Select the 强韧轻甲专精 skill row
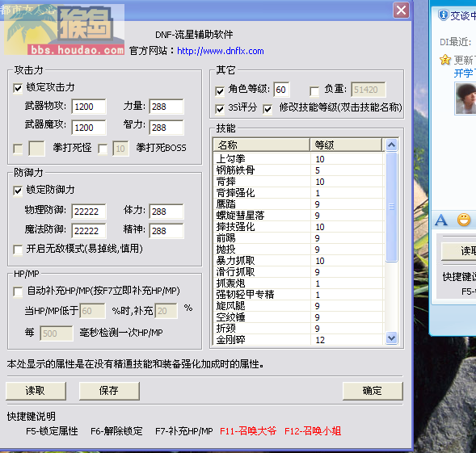This screenshot has width=476, height=453. (x=299, y=295)
